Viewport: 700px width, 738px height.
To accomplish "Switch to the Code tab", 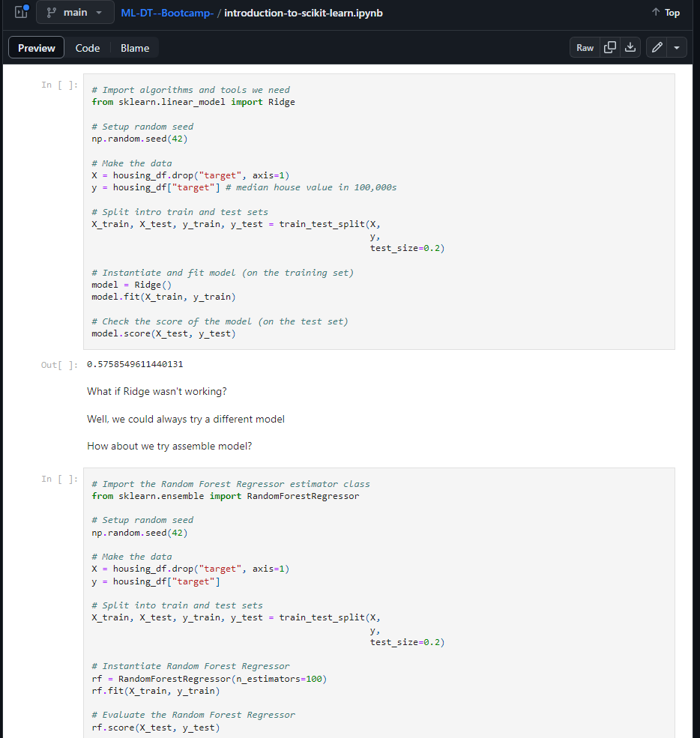I will (88, 48).
